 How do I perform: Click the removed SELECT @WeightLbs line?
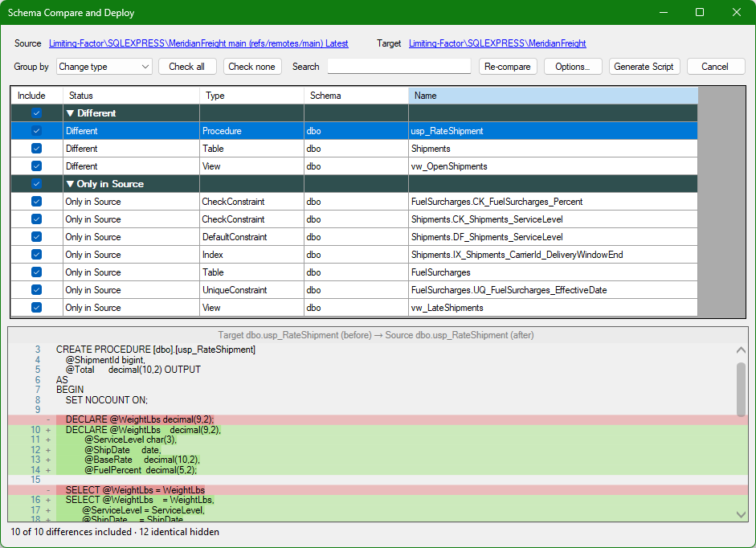[136, 489]
